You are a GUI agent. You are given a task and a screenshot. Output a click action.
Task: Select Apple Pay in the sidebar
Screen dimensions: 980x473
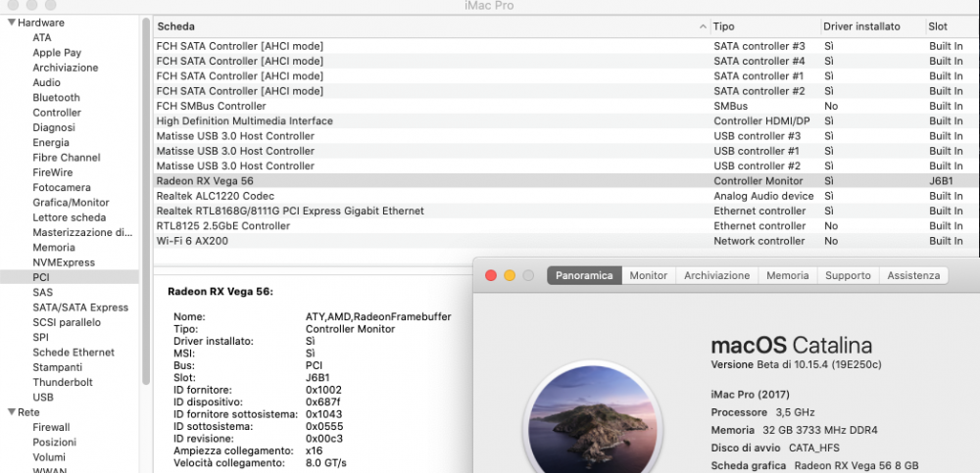click(x=57, y=53)
